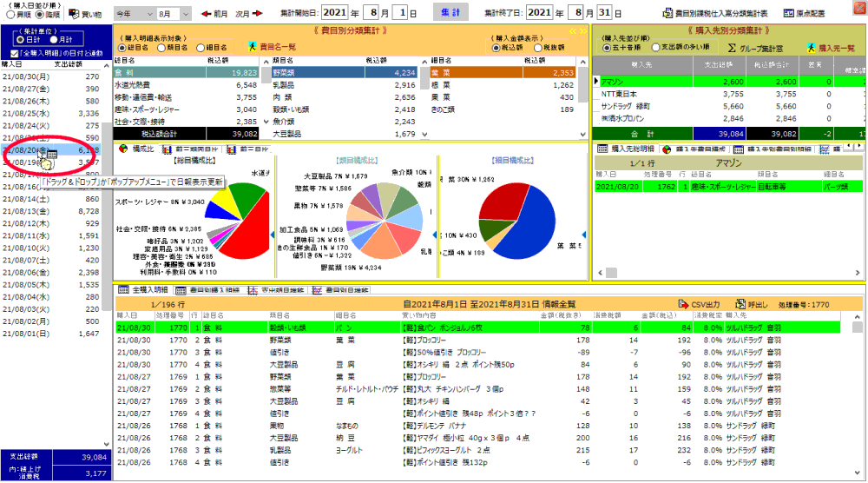The image size is (868, 483).
Task: Advance to next month with 次月 arrow
Action: [248, 15]
